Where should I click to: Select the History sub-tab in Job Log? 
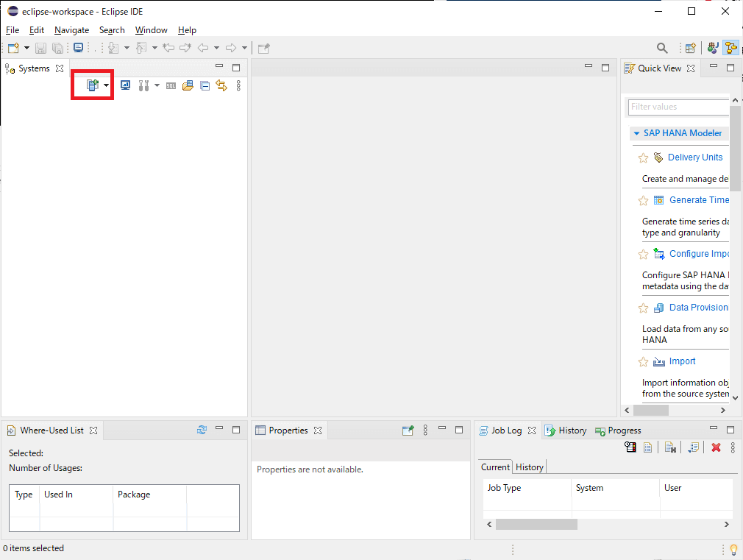point(529,467)
